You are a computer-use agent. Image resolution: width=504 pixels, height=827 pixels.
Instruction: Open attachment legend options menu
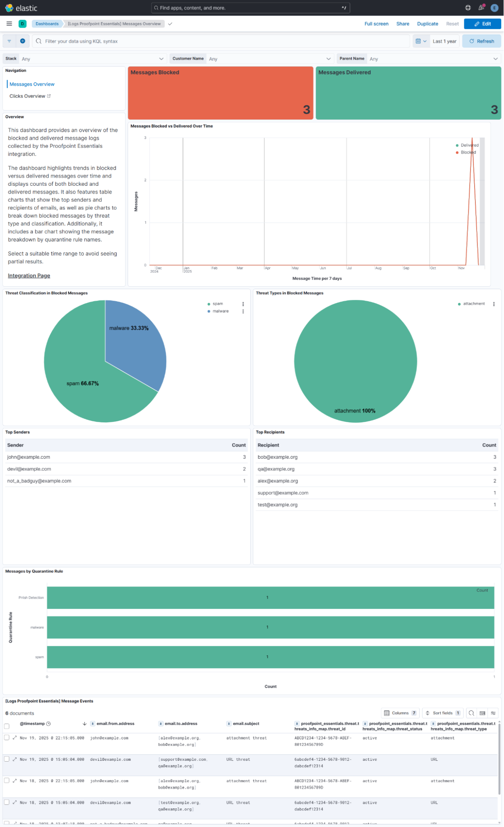[x=494, y=304]
